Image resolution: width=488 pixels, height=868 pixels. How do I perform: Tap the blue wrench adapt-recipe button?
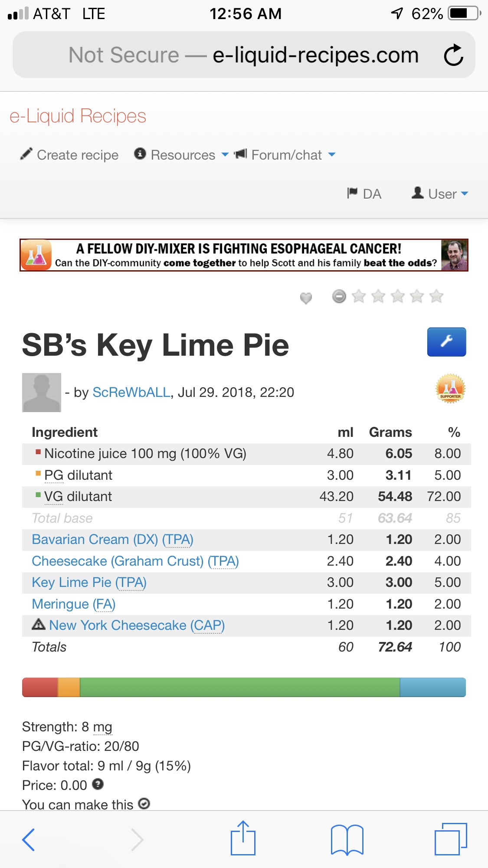click(x=446, y=342)
